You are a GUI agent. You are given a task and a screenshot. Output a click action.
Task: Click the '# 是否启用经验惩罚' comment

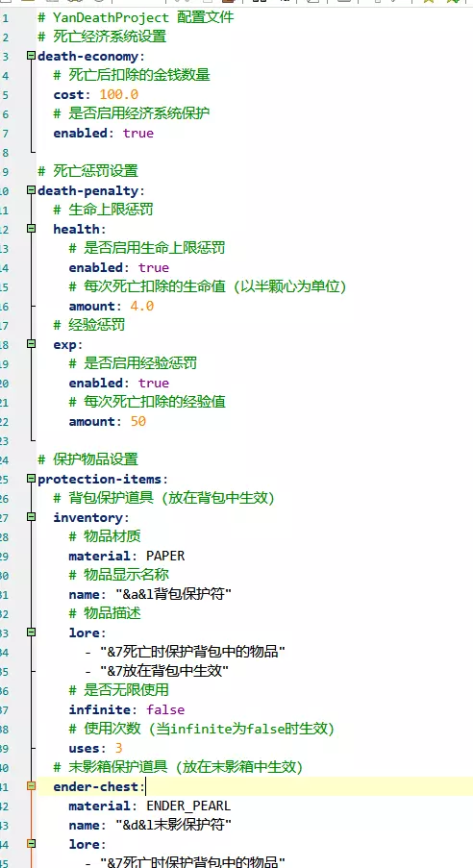[133, 363]
